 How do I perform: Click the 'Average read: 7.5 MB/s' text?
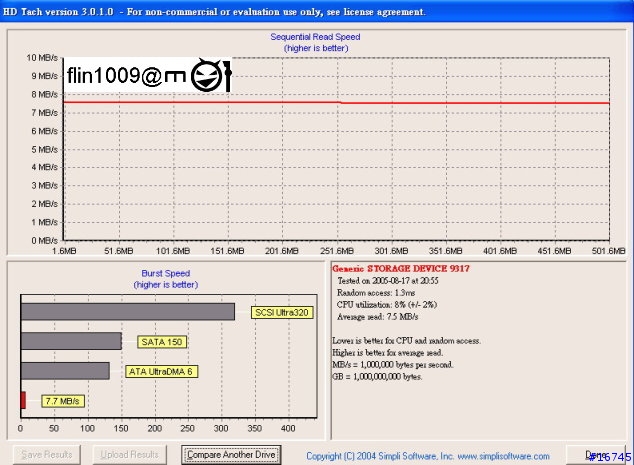pos(378,317)
